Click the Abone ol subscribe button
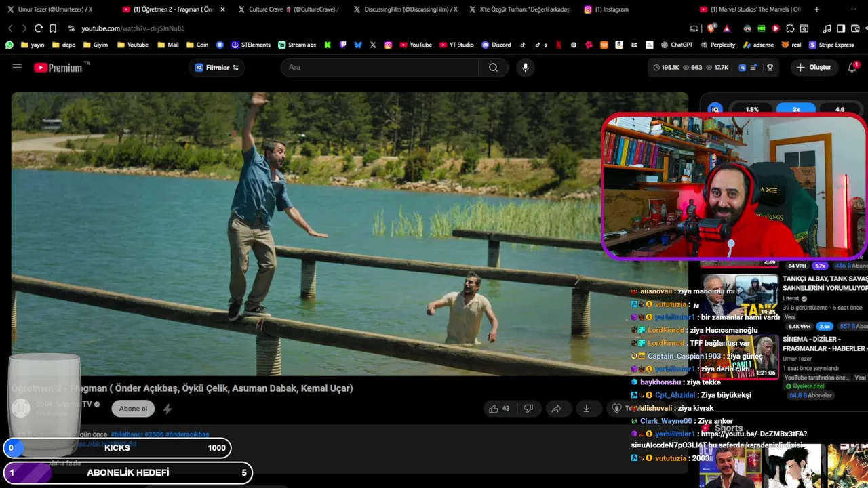The width and height of the screenshot is (868, 488). pos(133,409)
